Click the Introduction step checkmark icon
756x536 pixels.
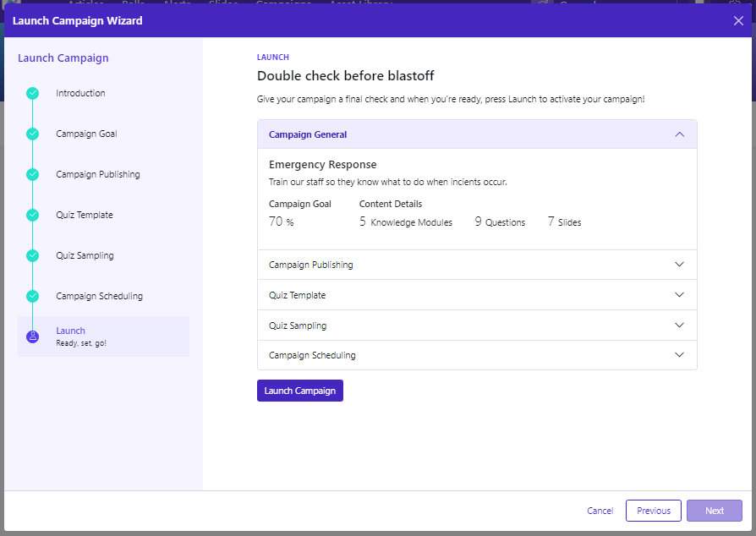pos(33,94)
